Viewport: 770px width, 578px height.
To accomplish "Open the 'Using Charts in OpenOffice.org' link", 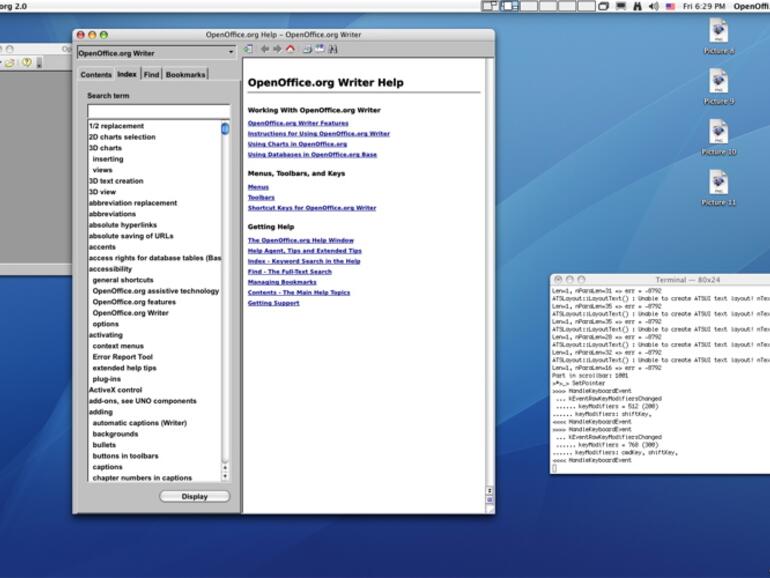I will point(297,144).
